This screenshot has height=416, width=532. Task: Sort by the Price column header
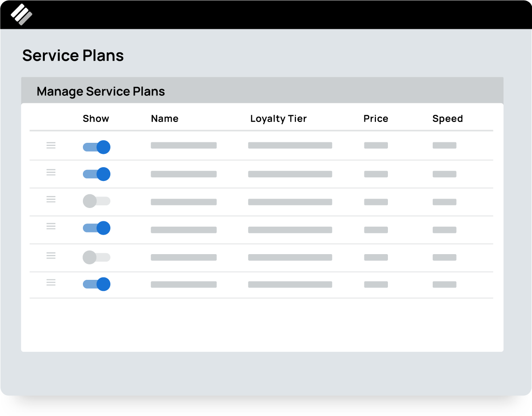pyautogui.click(x=376, y=118)
